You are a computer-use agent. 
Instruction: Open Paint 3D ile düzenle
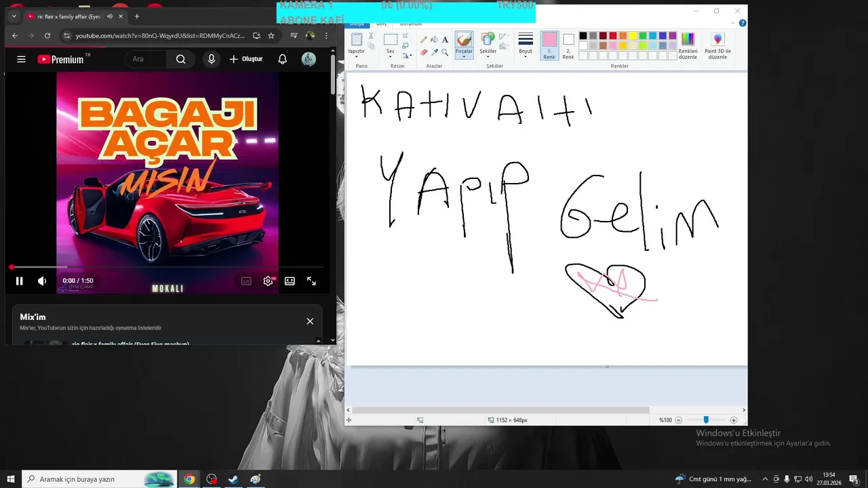pyautogui.click(x=717, y=45)
